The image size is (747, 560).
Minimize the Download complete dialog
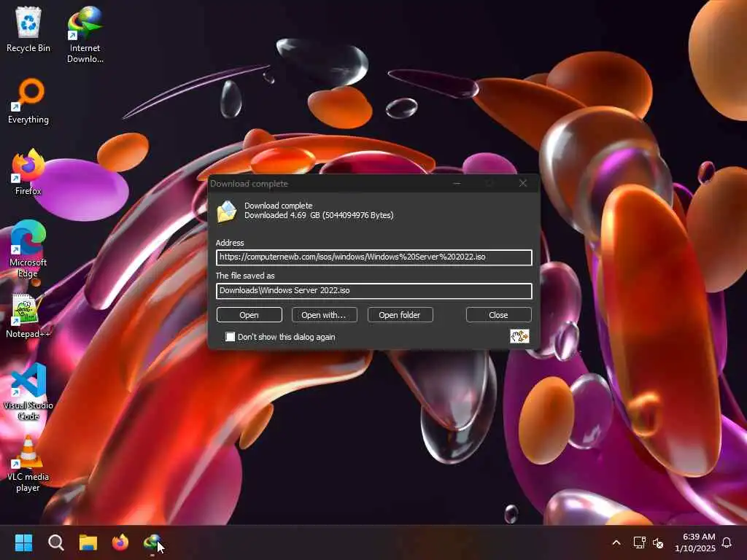click(457, 183)
